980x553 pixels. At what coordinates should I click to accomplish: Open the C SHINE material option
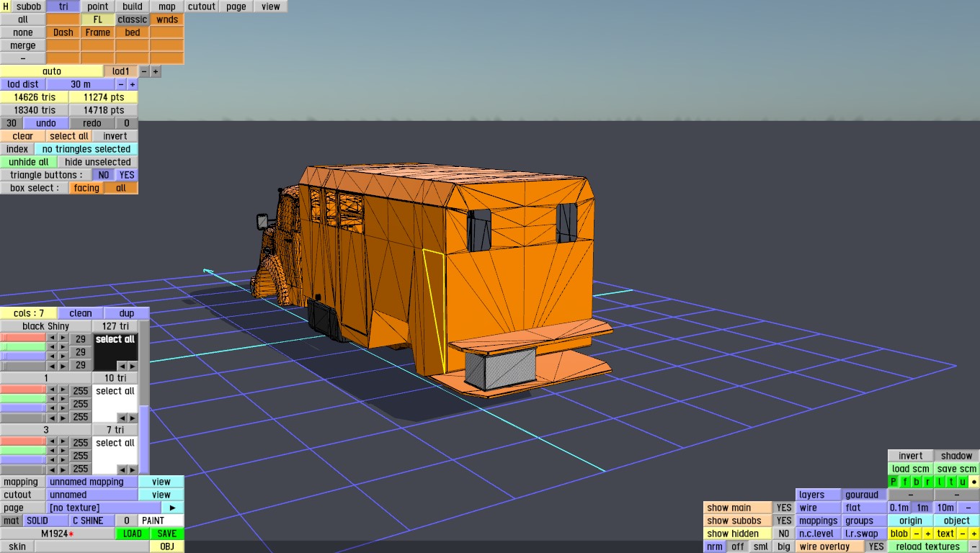(x=92, y=521)
